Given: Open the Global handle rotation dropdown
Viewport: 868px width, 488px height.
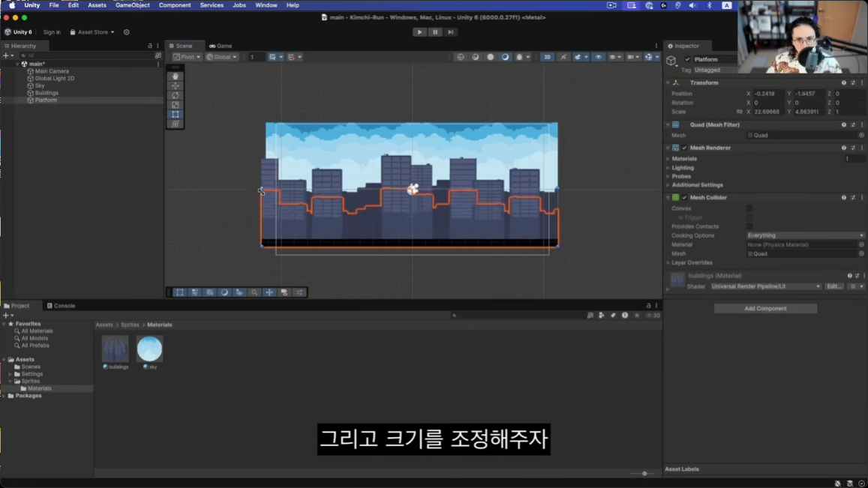Looking at the screenshot, I should (221, 57).
